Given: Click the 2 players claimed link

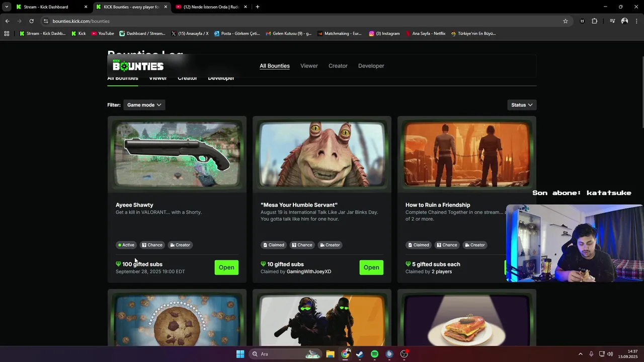Looking at the screenshot, I should pyautogui.click(x=442, y=271).
